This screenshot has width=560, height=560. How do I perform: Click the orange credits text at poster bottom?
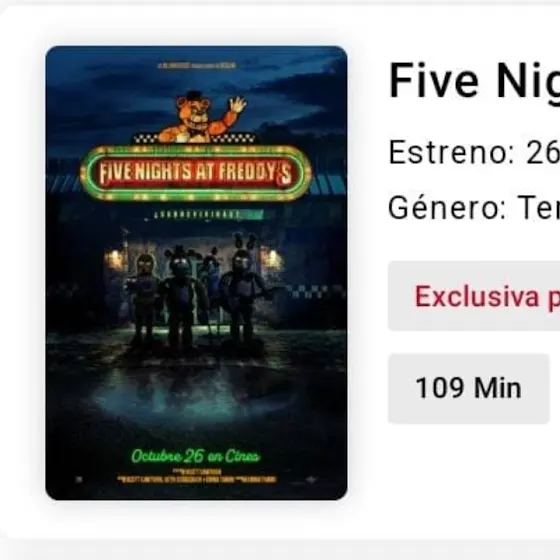tap(197, 476)
